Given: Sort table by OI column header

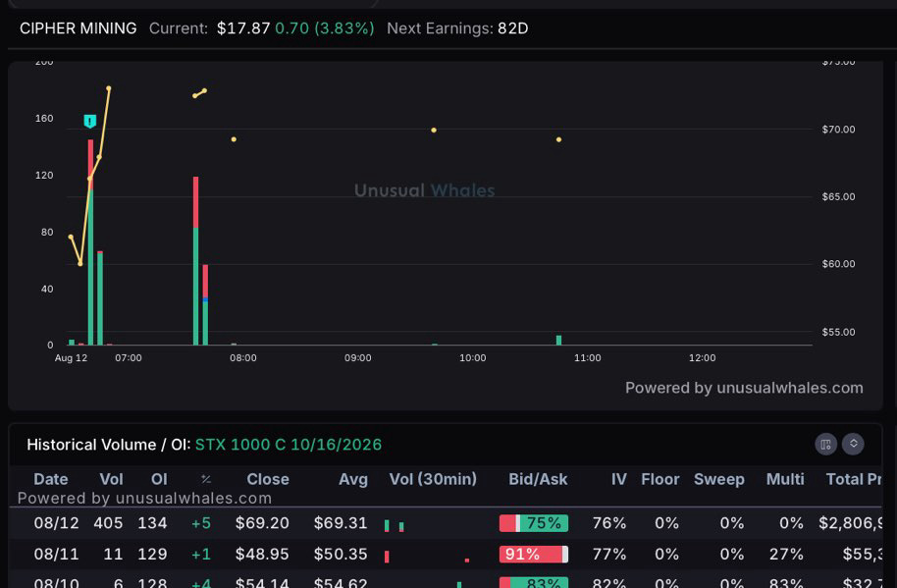Looking at the screenshot, I should click(159, 479).
